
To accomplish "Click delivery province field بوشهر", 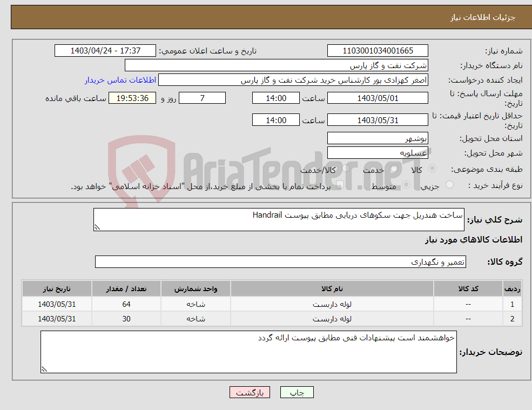I will pos(378,138).
